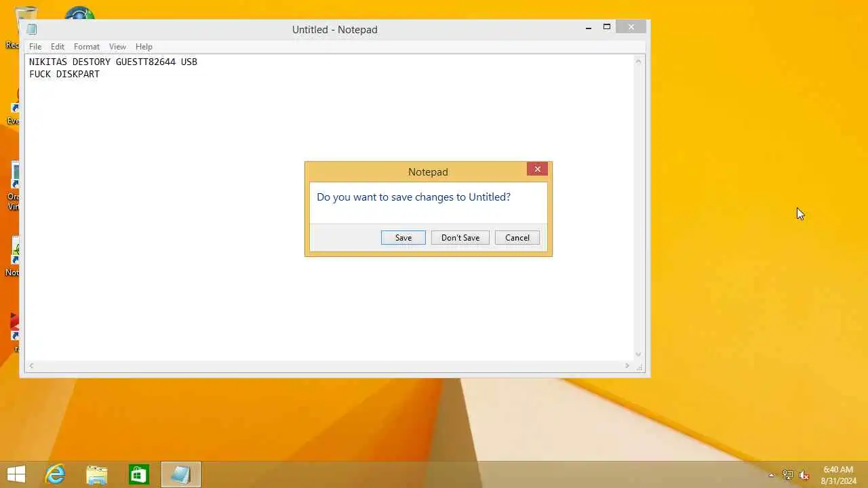Click Save in the Notepad dialog
The height and width of the screenshot is (488, 868).
[x=403, y=238]
